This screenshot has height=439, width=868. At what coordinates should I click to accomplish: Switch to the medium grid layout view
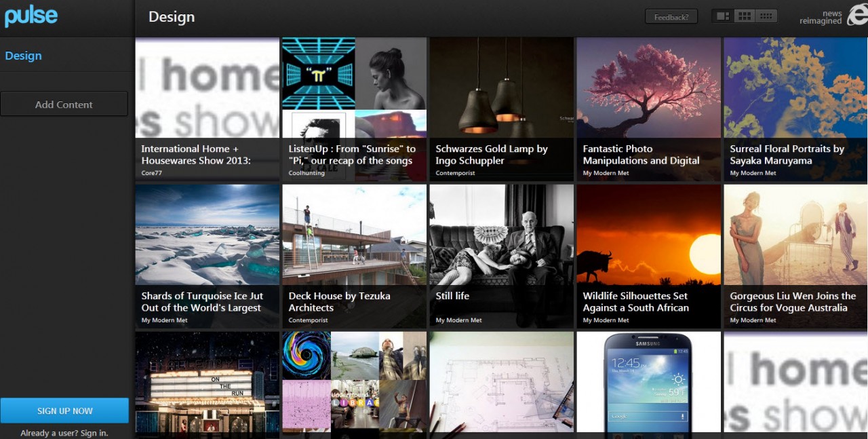point(745,16)
